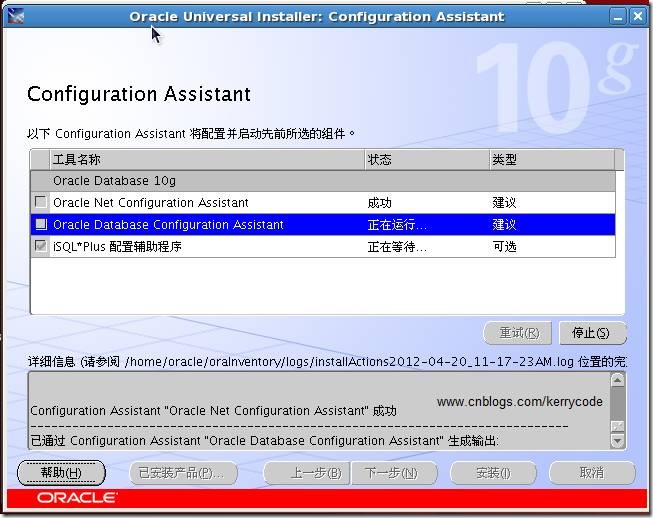
Task: Click the 已通过 Configuration Assistant 生成输出 log line
Action: pos(264,441)
